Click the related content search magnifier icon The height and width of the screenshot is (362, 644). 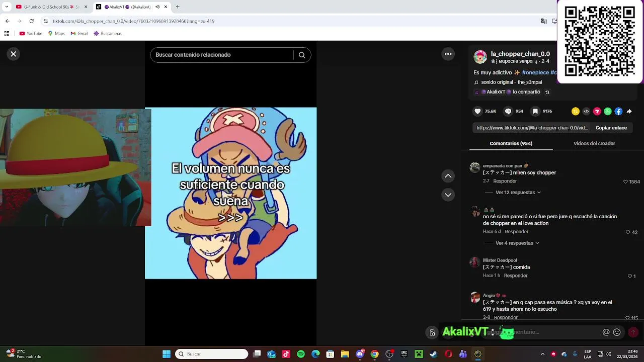coord(302,55)
